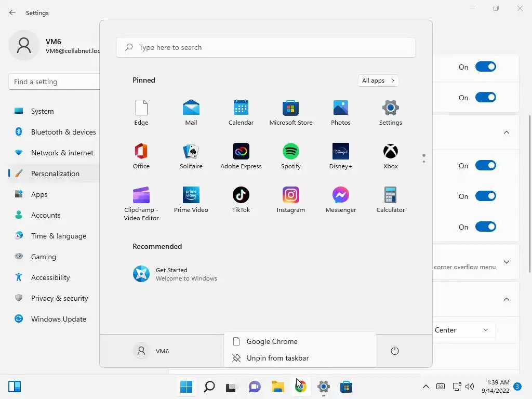Open Microsoft Store from pinned apps
This screenshot has height=399, width=532.
[291, 113]
